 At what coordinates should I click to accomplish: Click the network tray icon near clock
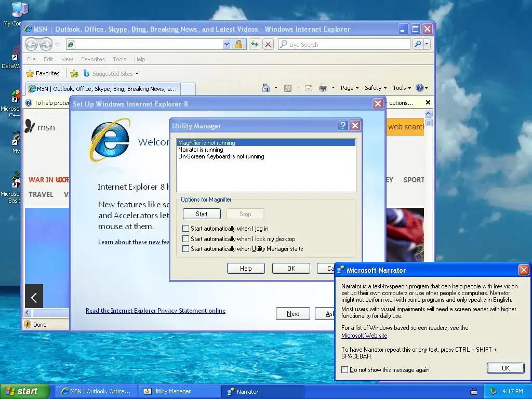tap(493, 391)
